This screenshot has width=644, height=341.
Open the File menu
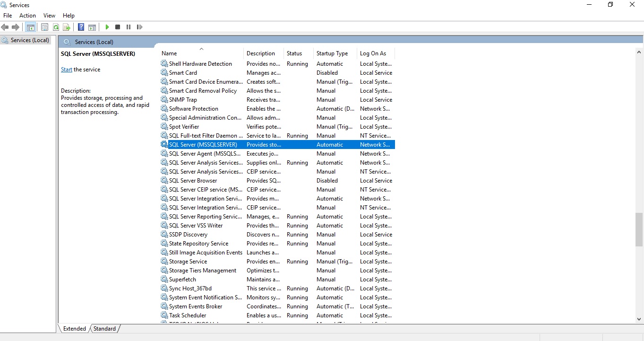[8, 16]
